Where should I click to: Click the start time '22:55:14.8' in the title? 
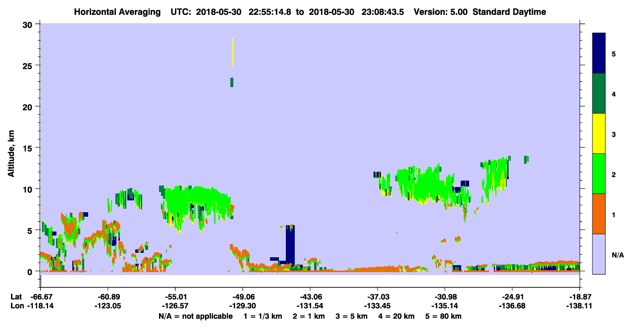270,12
